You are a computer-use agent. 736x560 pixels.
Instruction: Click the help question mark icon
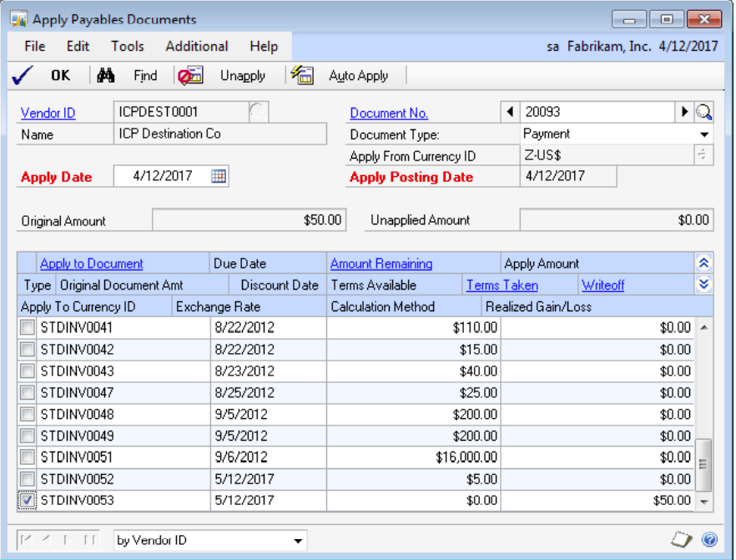click(x=710, y=540)
